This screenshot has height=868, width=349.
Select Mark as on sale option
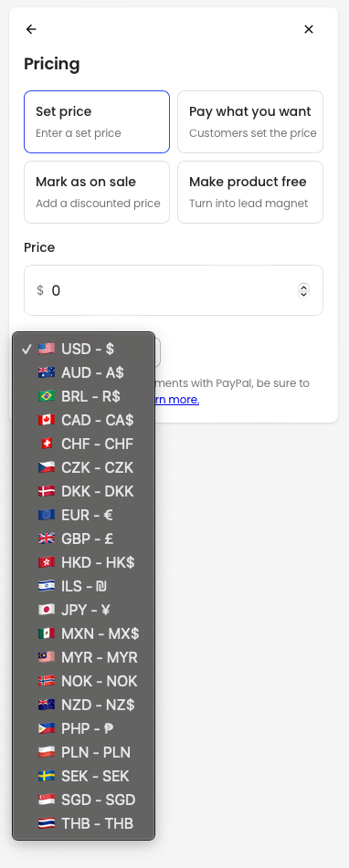97,192
